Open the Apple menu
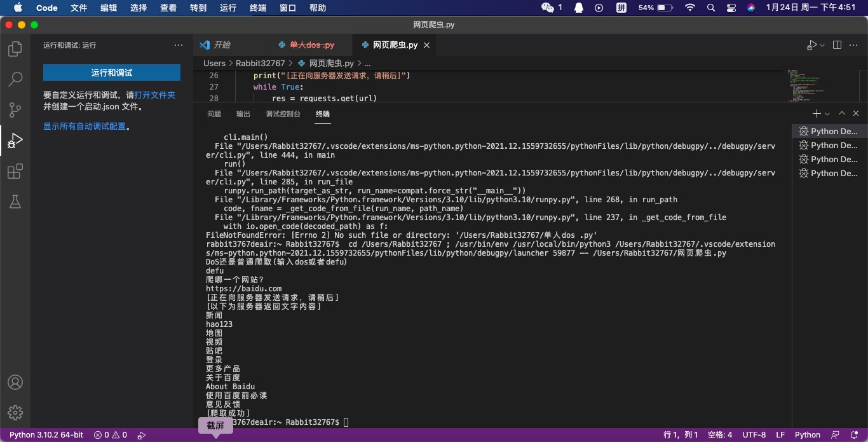 click(18, 8)
